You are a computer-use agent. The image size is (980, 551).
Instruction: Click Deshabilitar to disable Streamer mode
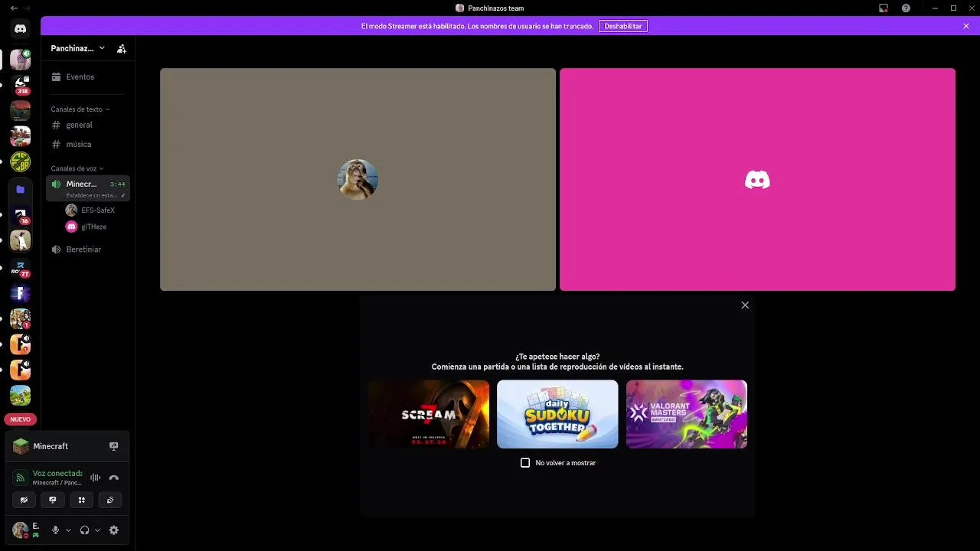tap(623, 26)
